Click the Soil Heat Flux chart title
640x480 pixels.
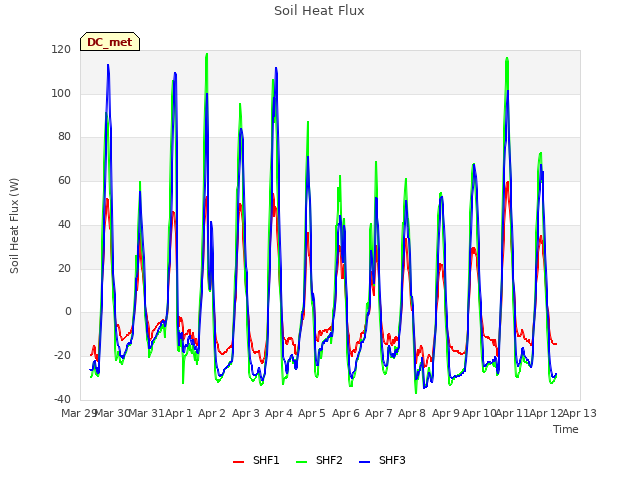click(x=319, y=11)
